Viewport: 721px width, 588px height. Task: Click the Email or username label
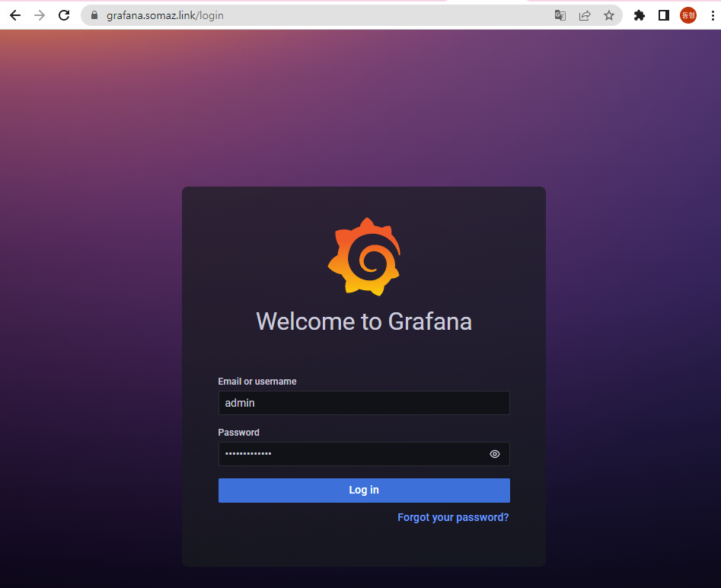click(x=257, y=382)
